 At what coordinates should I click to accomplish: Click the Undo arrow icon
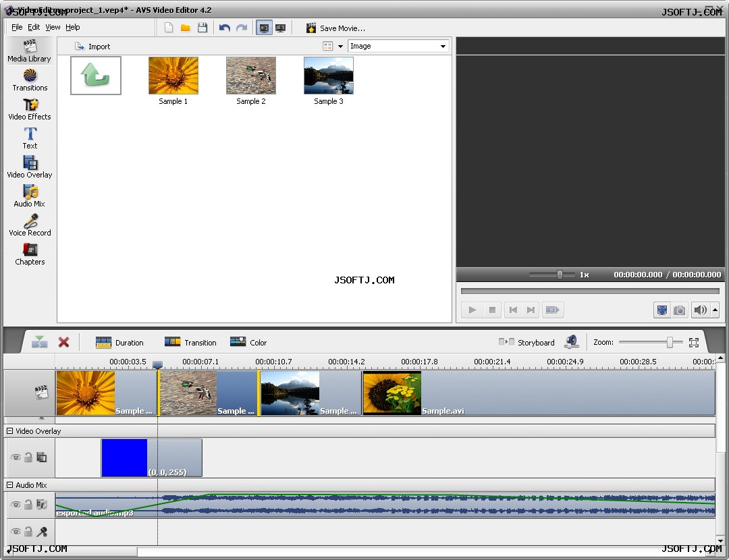pyautogui.click(x=225, y=28)
